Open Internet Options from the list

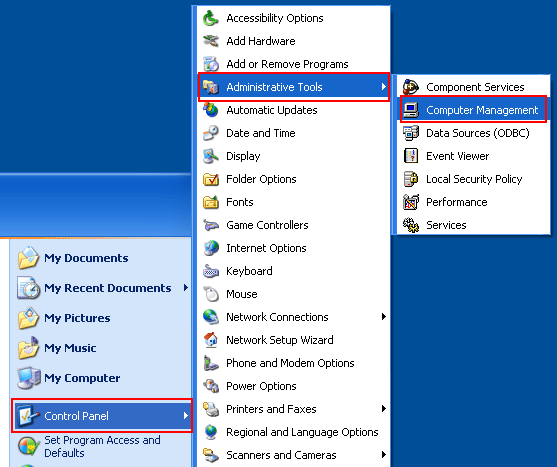click(294, 248)
